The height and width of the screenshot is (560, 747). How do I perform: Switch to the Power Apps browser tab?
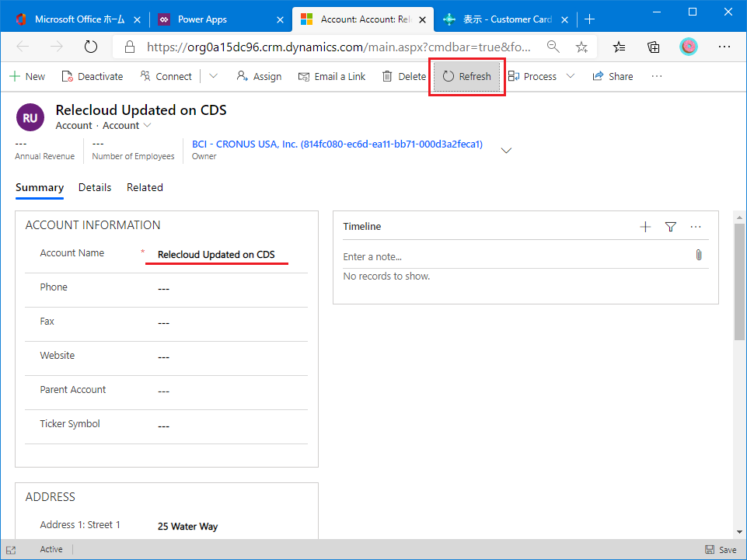[x=202, y=19]
